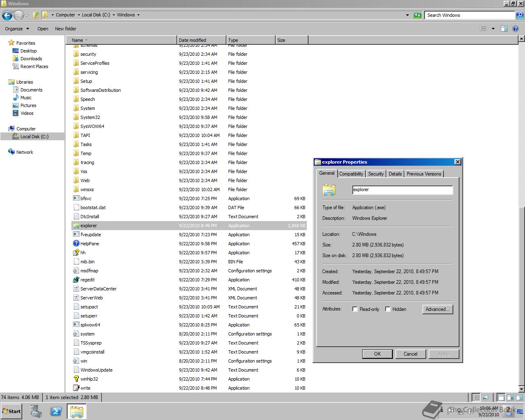
Task: Select the HelpPane application icon
Action: pyautogui.click(x=76, y=244)
